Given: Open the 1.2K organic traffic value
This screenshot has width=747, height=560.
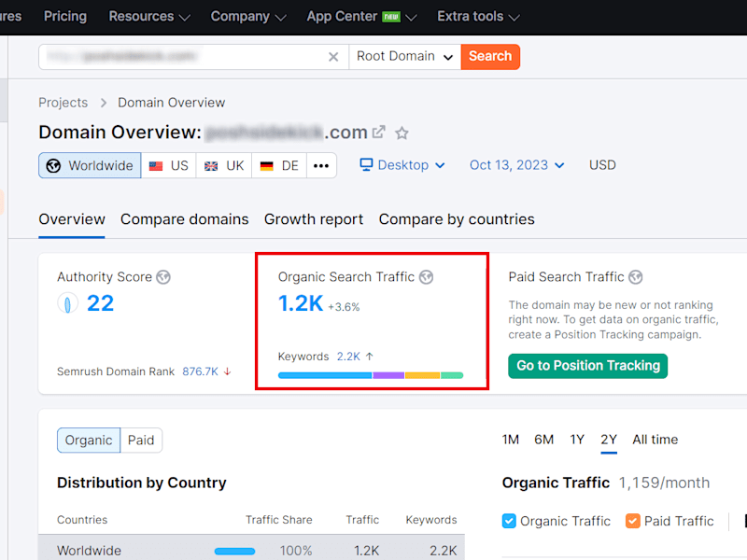Looking at the screenshot, I should tap(301, 303).
